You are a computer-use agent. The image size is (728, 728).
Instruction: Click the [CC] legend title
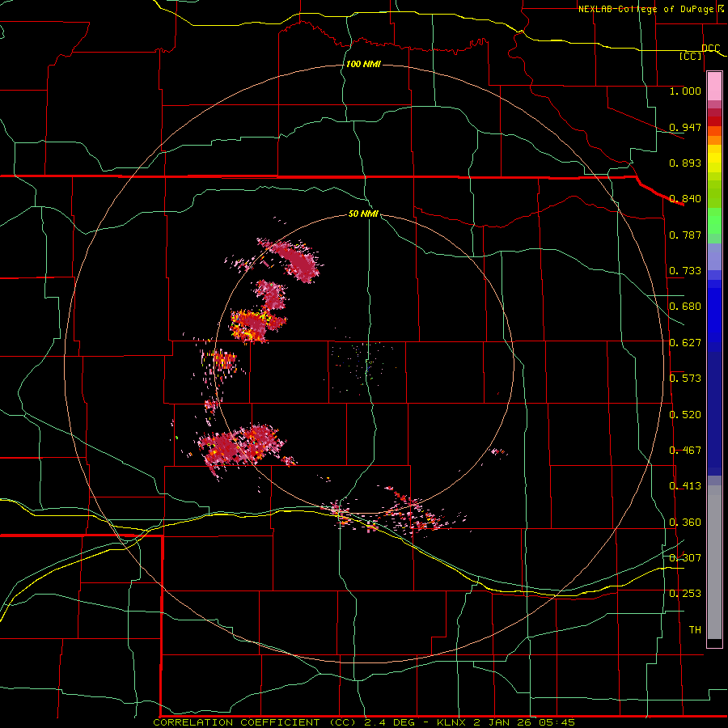(x=691, y=56)
